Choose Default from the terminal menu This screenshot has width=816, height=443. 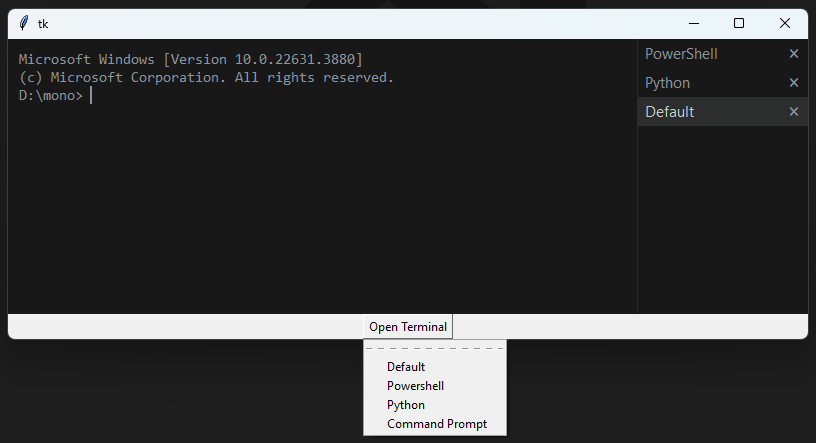click(x=435, y=367)
